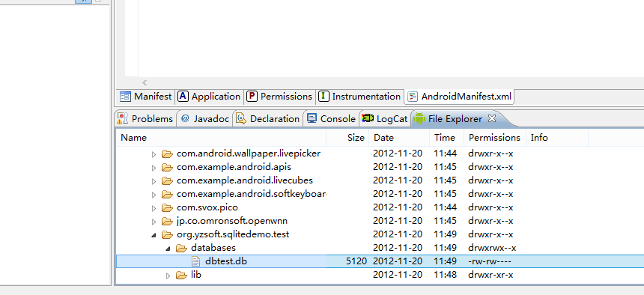This screenshot has width=644, height=295.
Task: Click the Permissions tab 'P' icon
Action: coord(252,96)
